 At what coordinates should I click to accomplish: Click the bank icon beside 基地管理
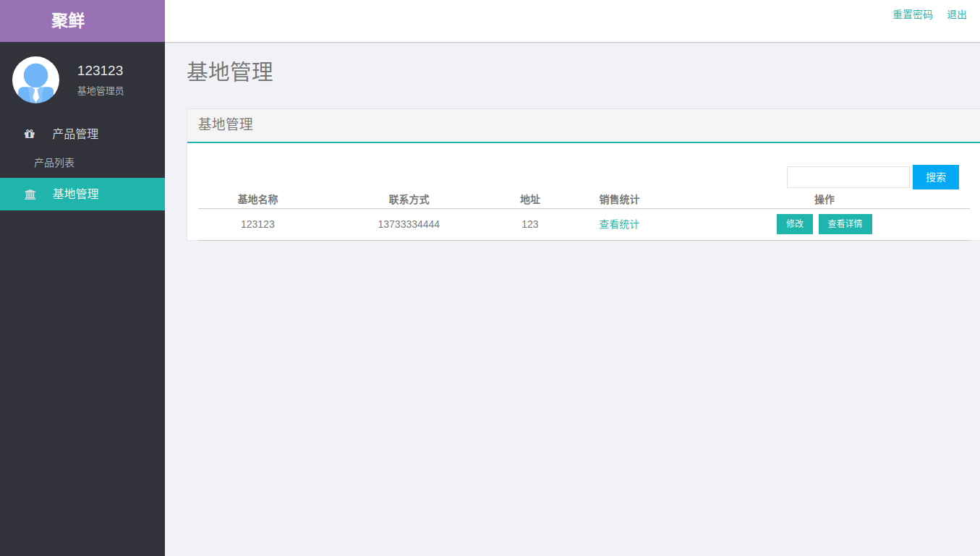coord(30,194)
